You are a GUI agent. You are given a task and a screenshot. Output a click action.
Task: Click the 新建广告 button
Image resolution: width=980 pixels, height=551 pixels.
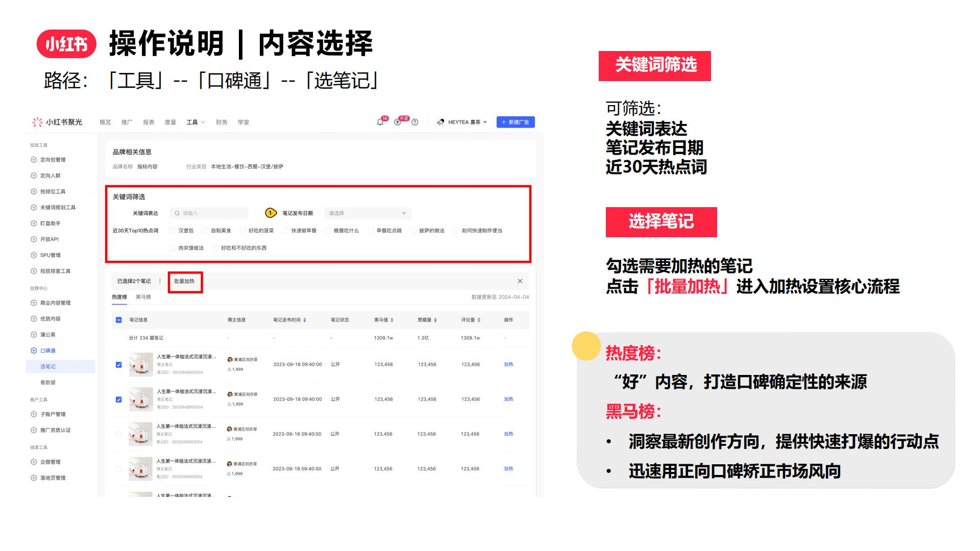click(x=515, y=122)
